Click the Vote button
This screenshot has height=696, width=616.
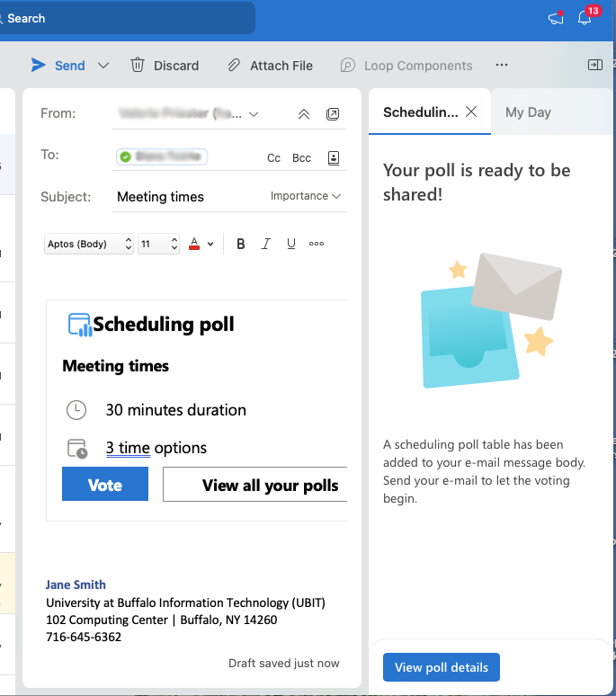tap(104, 485)
